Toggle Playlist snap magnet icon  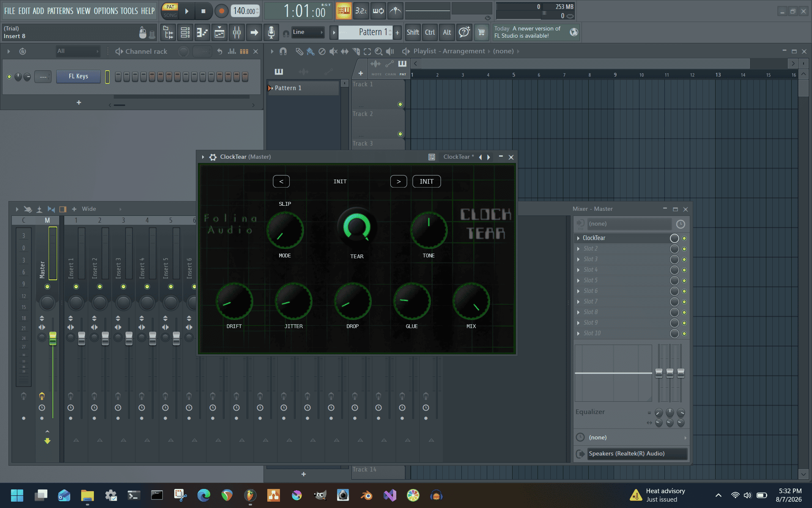tap(283, 51)
